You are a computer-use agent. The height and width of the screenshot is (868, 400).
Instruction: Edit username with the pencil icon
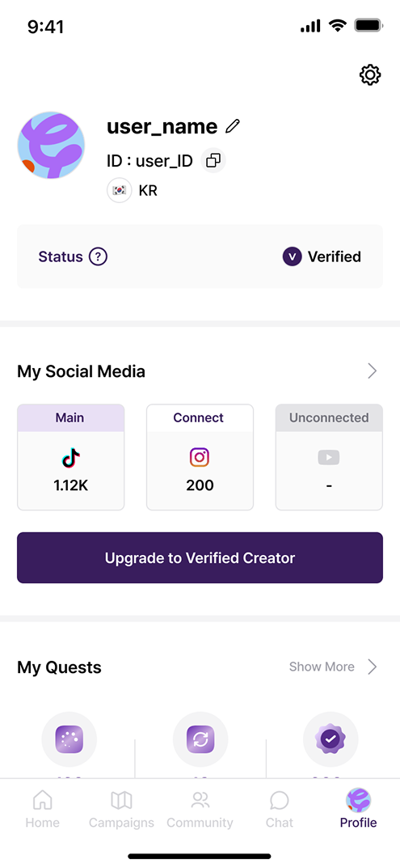click(233, 126)
